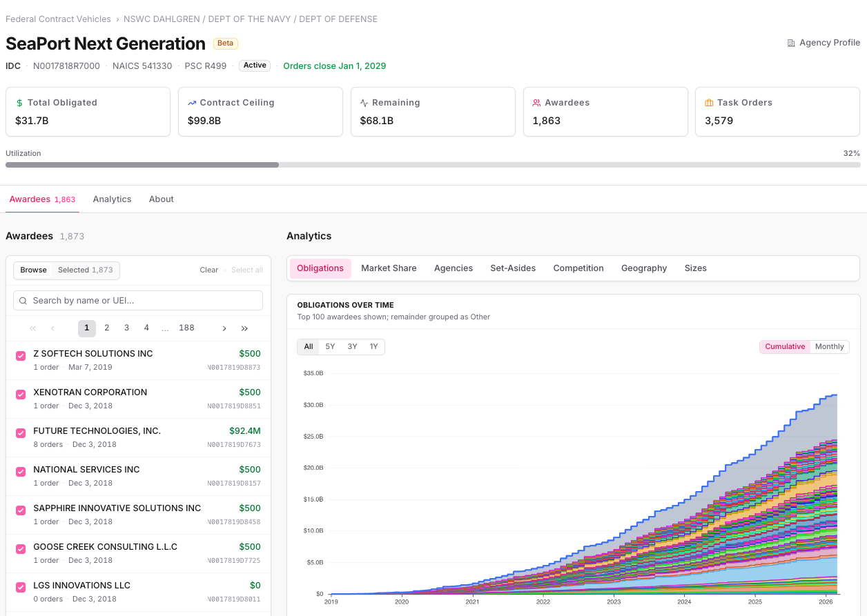The width and height of the screenshot is (867, 616).
Task: Switch chart to Monthly view
Action: pos(830,347)
